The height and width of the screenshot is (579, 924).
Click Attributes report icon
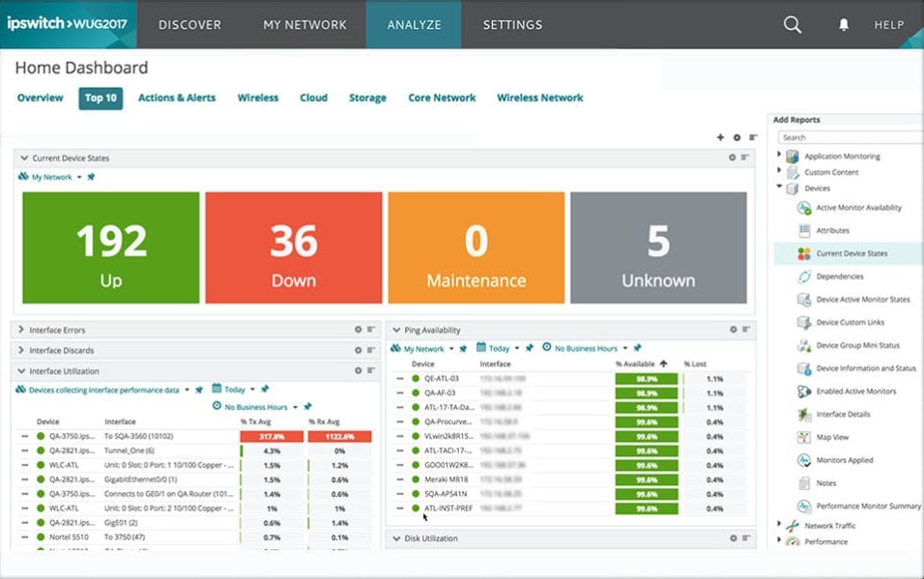pyautogui.click(x=804, y=231)
